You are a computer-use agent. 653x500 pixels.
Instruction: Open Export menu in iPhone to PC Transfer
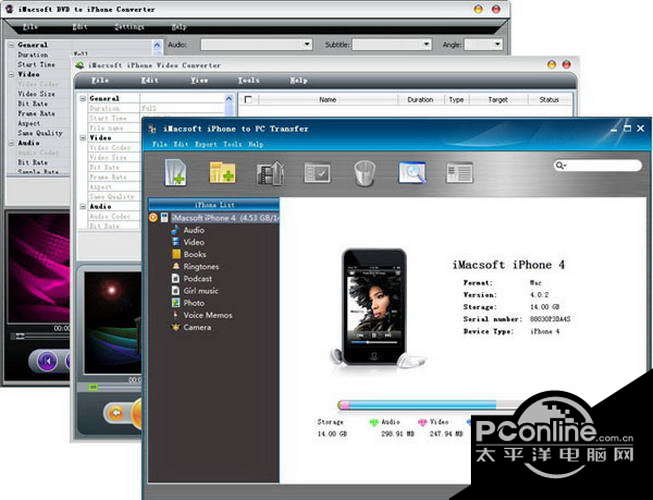click(x=206, y=144)
